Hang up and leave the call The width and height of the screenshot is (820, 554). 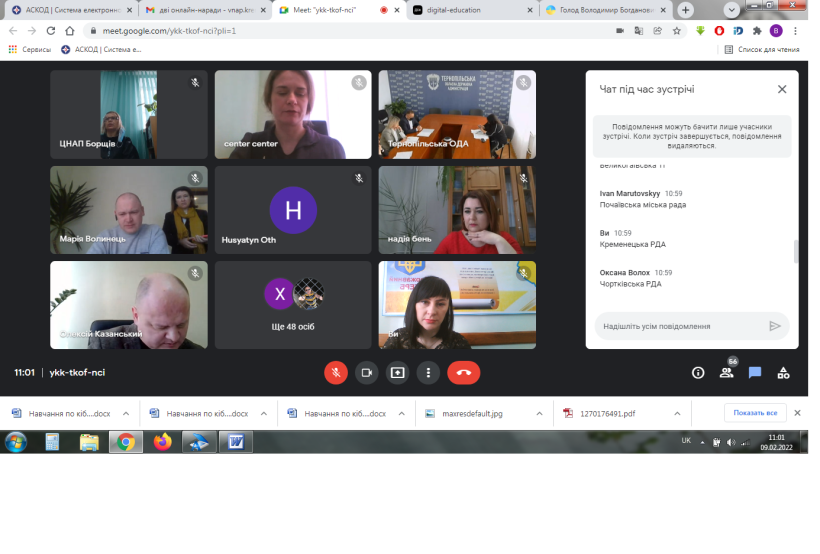pyautogui.click(x=464, y=373)
